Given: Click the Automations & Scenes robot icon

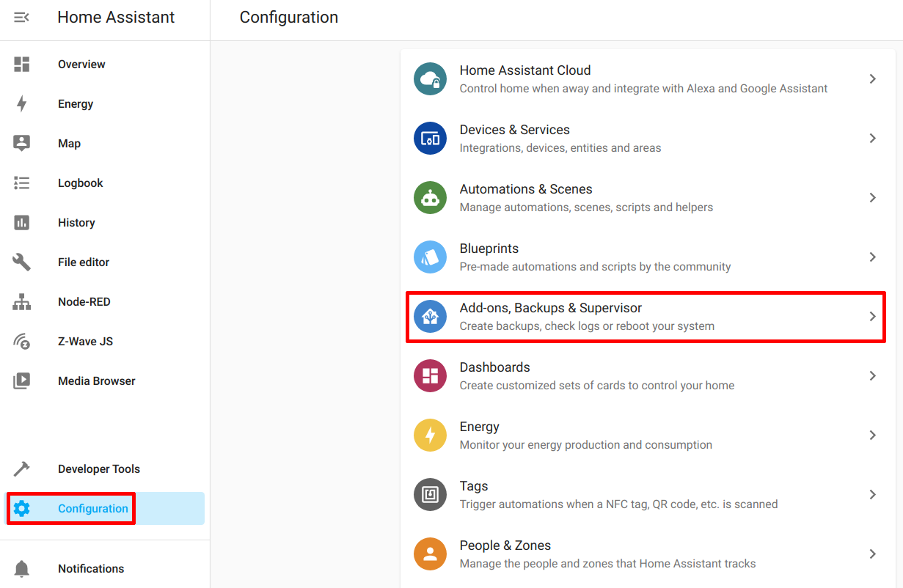Looking at the screenshot, I should 430,198.
